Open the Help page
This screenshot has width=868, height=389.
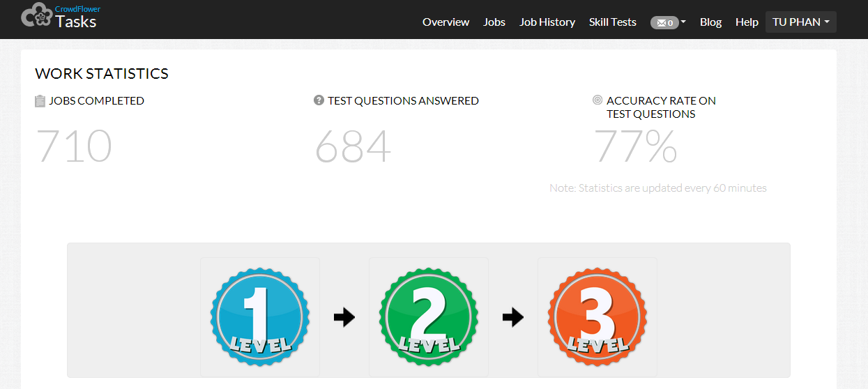coord(747,22)
